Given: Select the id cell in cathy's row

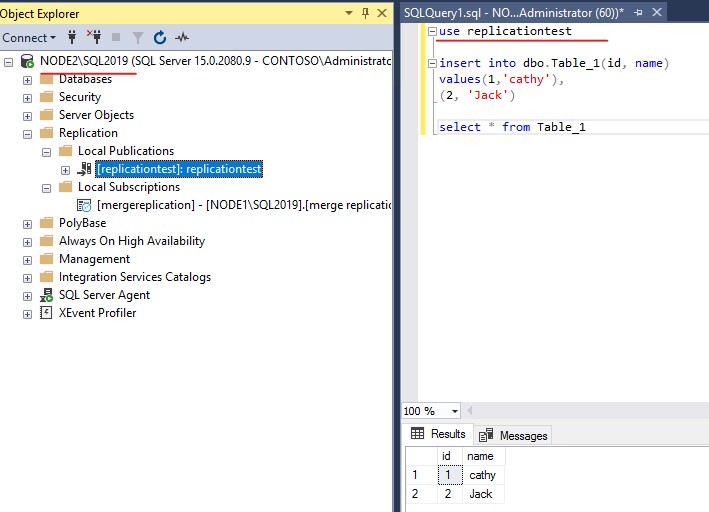Looking at the screenshot, I should point(450,475).
